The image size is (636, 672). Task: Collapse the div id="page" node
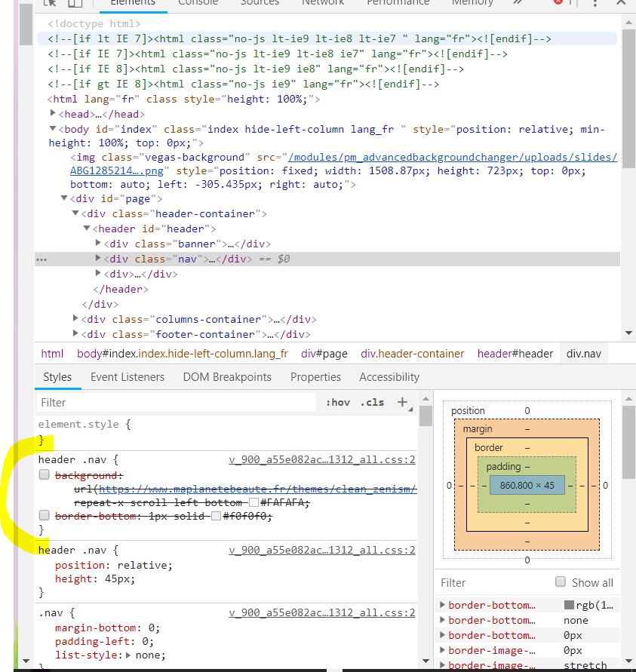[x=64, y=198]
